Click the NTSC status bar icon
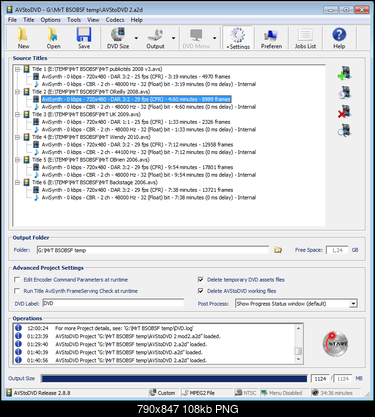 click(238, 392)
